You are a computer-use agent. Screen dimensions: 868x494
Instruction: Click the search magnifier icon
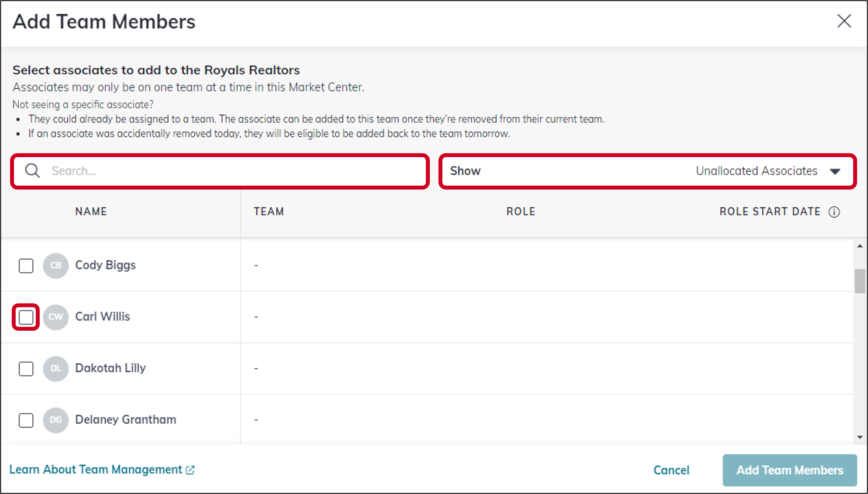(32, 171)
